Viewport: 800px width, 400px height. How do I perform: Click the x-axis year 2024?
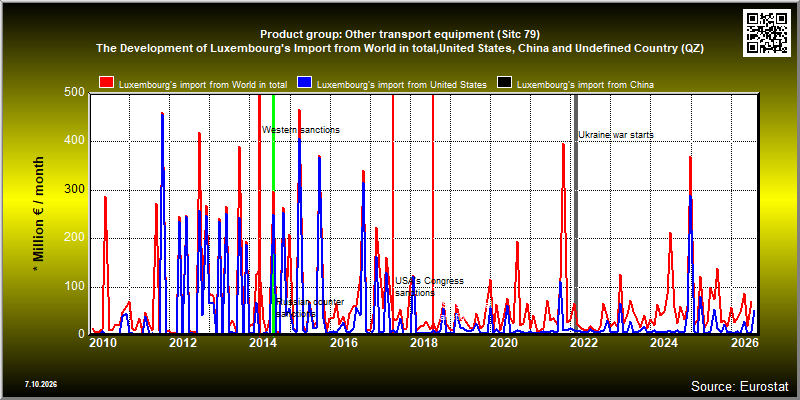click(663, 342)
